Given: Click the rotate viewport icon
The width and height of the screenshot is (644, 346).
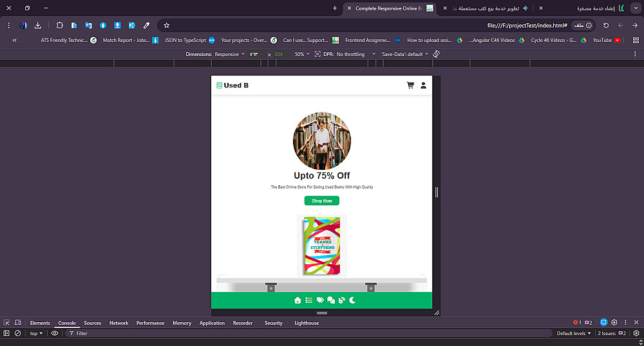Looking at the screenshot, I should click(436, 54).
